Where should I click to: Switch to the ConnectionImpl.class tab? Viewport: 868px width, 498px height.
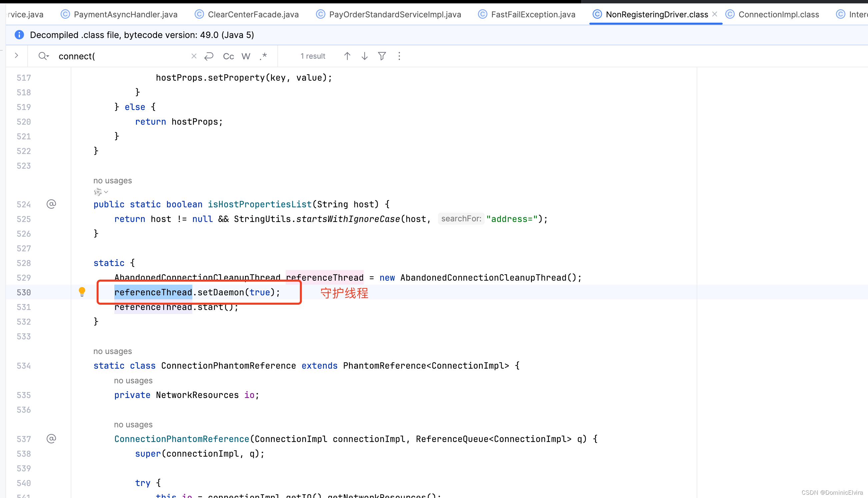coord(772,14)
